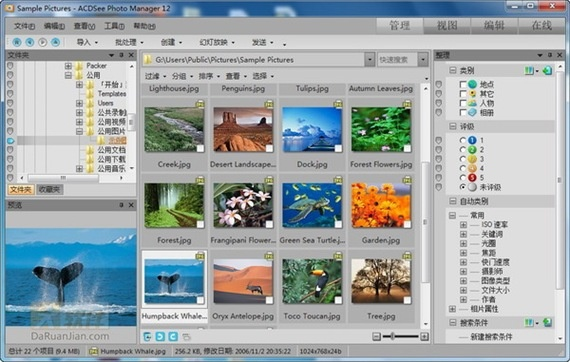Open the 快速搜索 dropdown arrow
This screenshot has width=570, height=362.
[x=423, y=60]
